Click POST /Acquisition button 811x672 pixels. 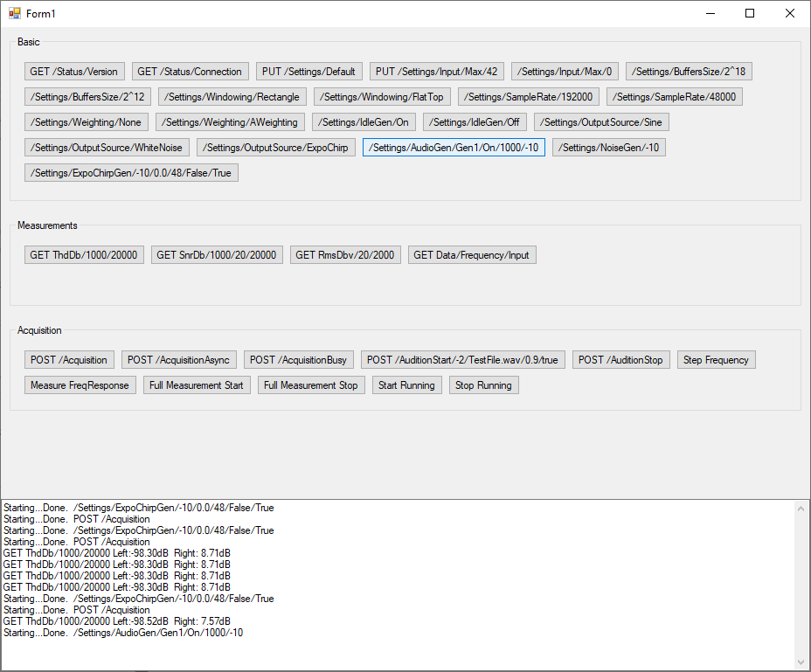coord(69,359)
